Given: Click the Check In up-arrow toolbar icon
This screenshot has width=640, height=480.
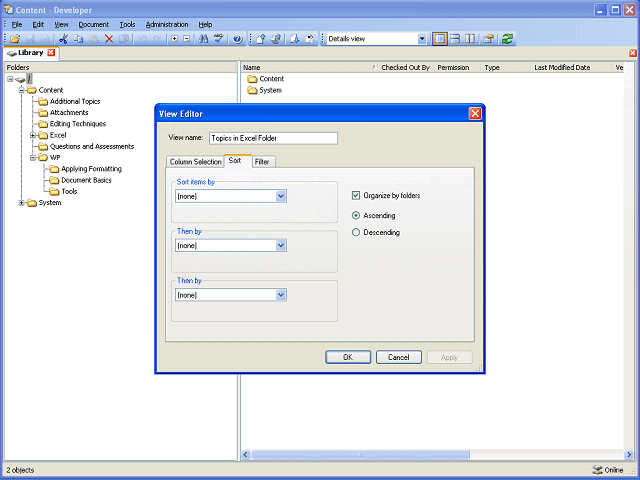Looking at the screenshot, I should (260, 39).
